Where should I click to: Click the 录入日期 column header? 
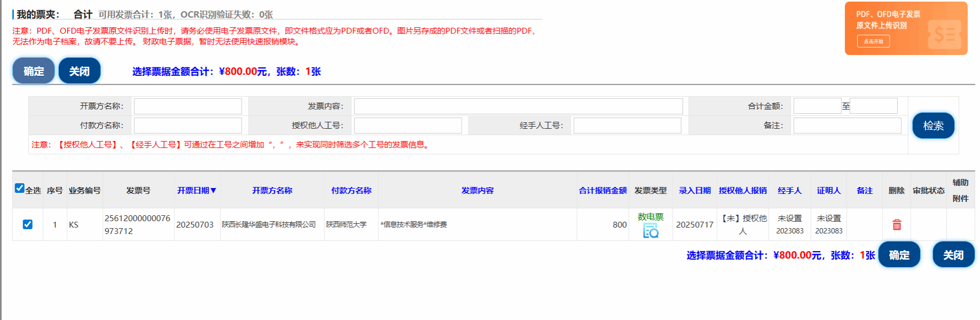coord(695,191)
